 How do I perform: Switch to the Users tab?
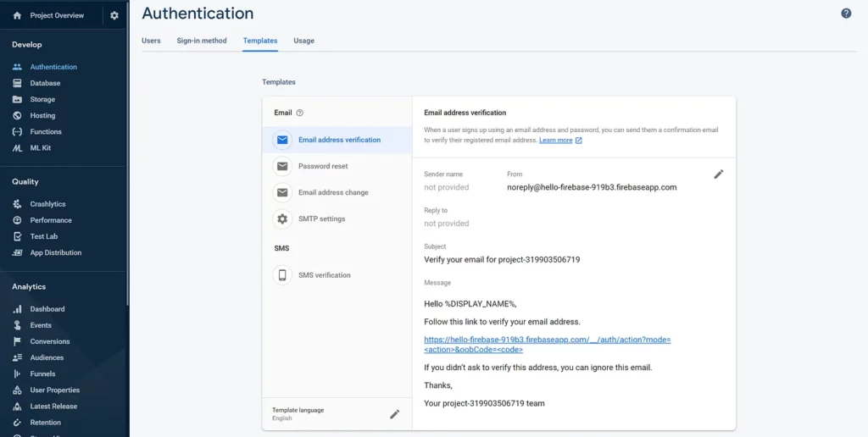151,41
